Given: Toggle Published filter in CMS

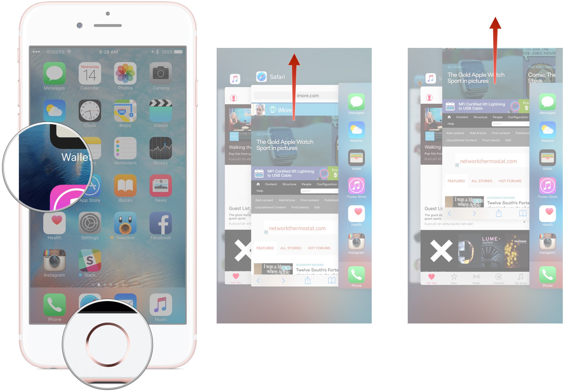Looking at the screenshot, I should click(x=331, y=201).
